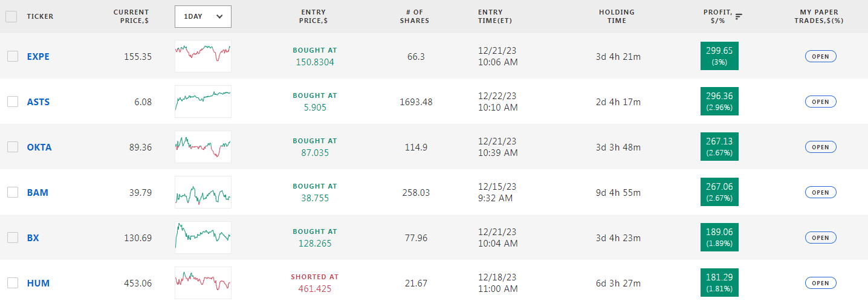This screenshot has width=868, height=304.
Task: Click the Holding Time column header
Action: [617, 16]
